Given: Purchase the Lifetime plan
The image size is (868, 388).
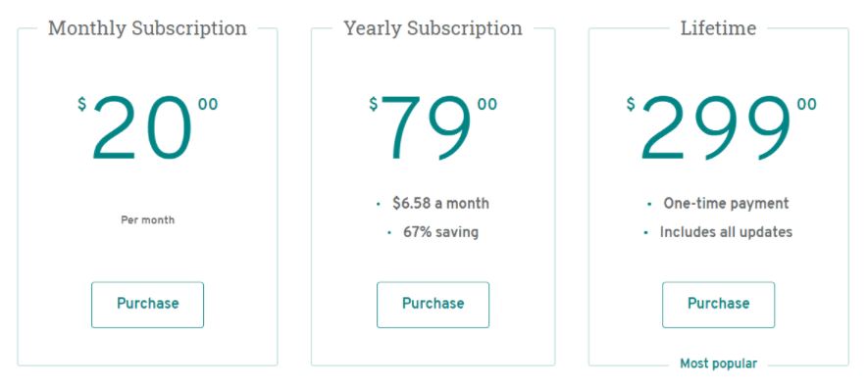Looking at the screenshot, I should click(x=719, y=305).
